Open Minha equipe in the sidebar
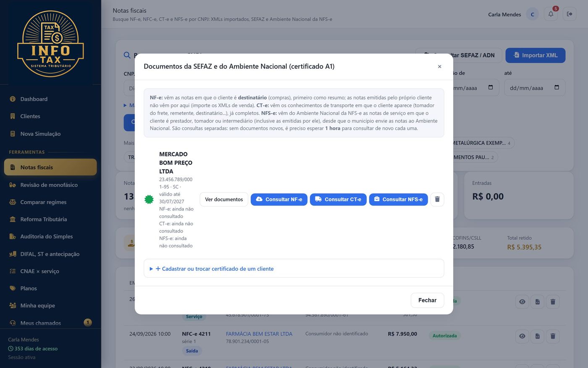588x368 pixels. coord(50,305)
